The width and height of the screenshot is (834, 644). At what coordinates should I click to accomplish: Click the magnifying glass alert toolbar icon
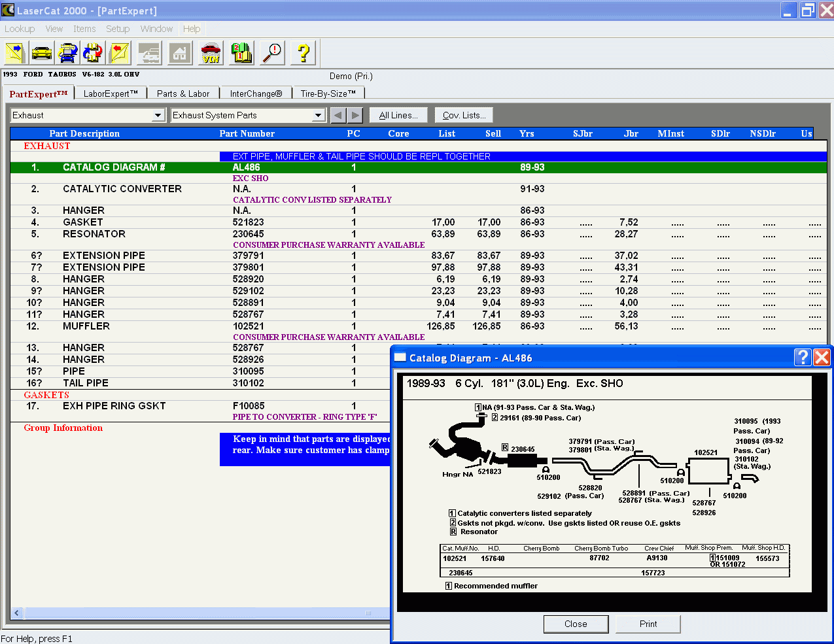click(x=272, y=53)
